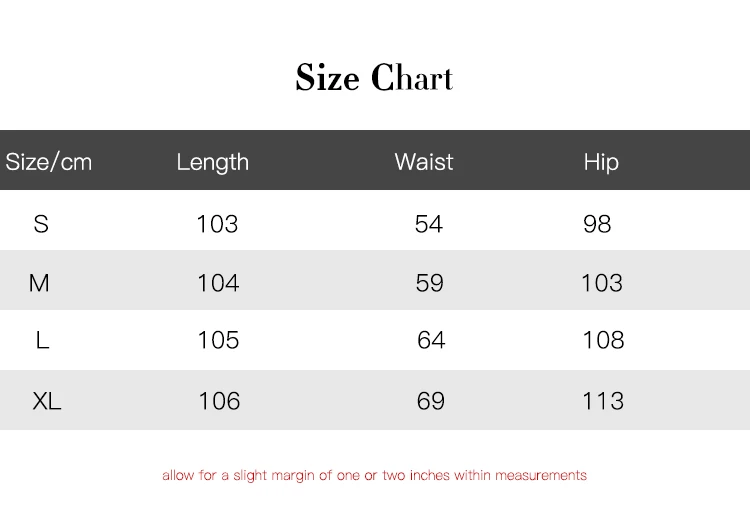Click length value 105 in the L row

pyautogui.click(x=218, y=341)
